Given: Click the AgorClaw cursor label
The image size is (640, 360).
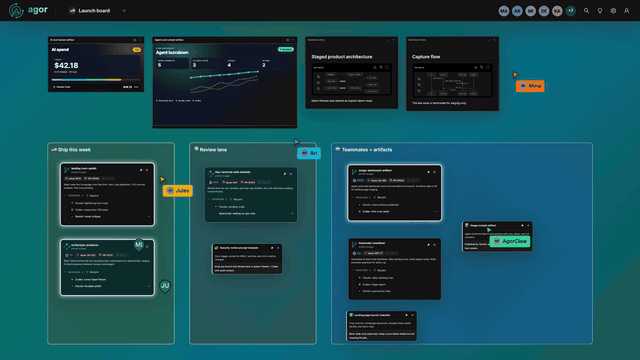Looking at the screenshot, I should coord(510,241).
